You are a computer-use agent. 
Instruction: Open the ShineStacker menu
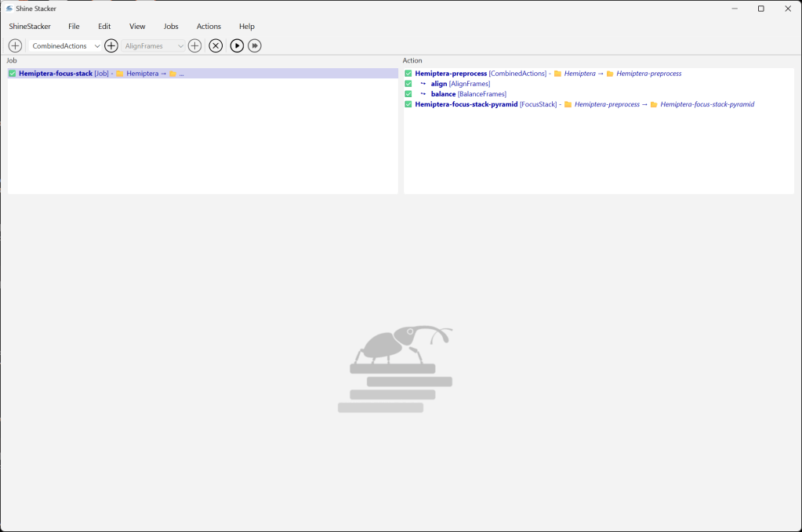(30, 27)
